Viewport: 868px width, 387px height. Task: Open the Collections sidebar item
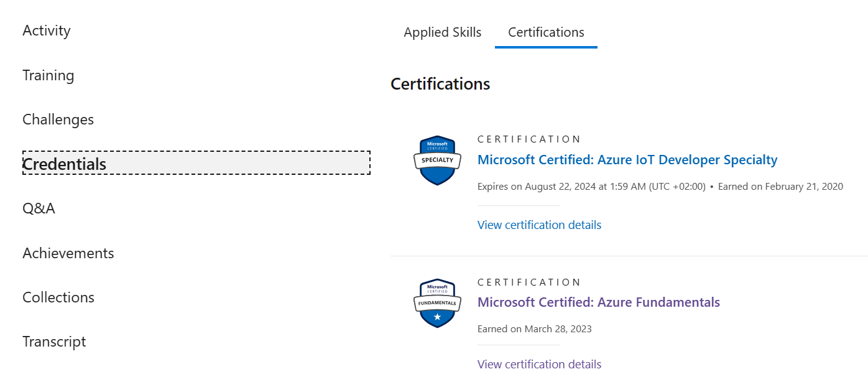(58, 297)
